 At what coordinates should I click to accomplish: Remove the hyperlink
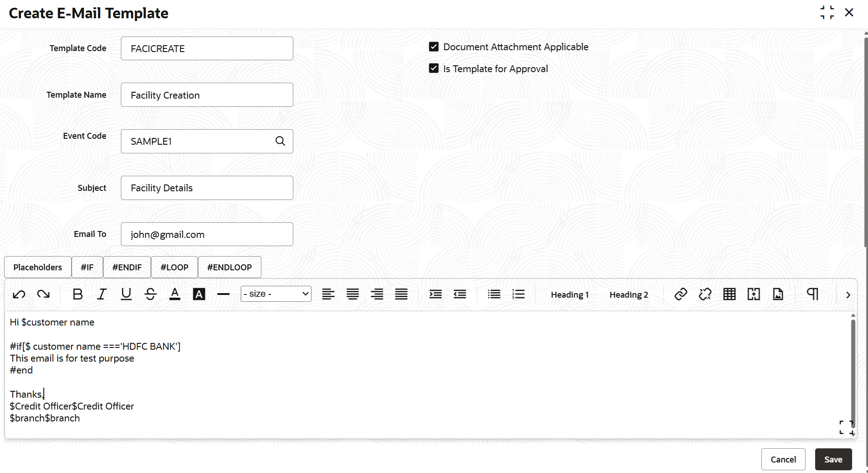click(705, 294)
